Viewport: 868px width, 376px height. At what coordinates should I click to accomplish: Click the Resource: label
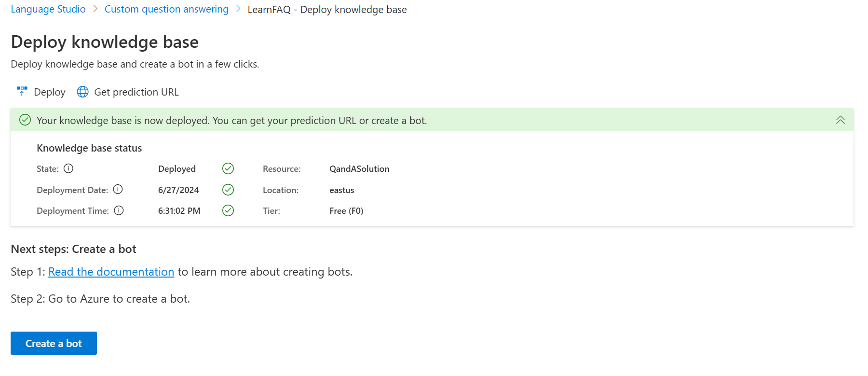click(282, 169)
